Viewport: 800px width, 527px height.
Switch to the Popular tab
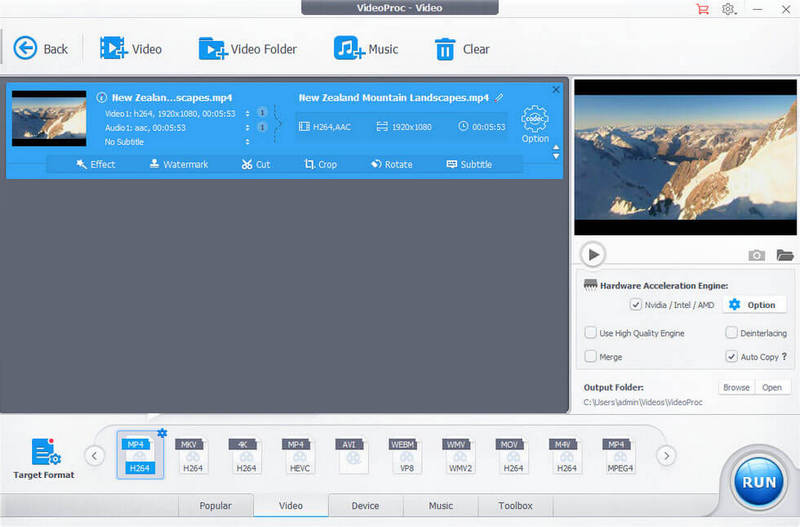pyautogui.click(x=215, y=506)
